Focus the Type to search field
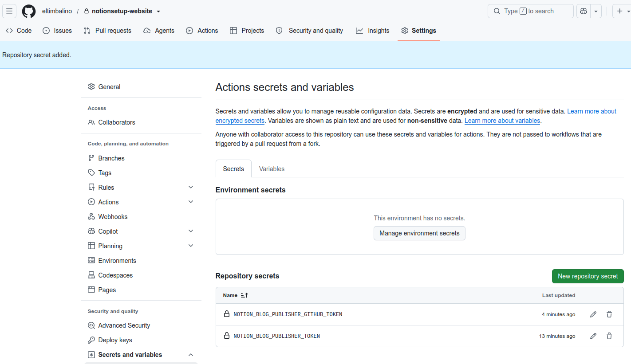This screenshot has width=631, height=364. click(531, 11)
